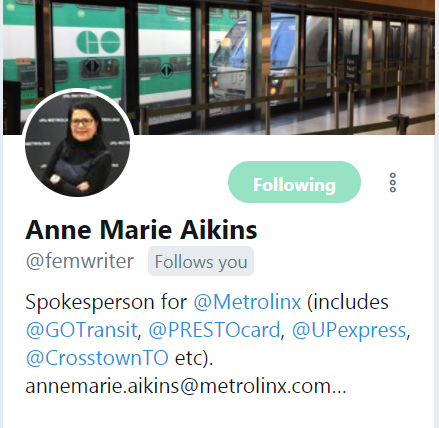
Task: Open the @PRESTOcard mention link
Action: (214, 330)
